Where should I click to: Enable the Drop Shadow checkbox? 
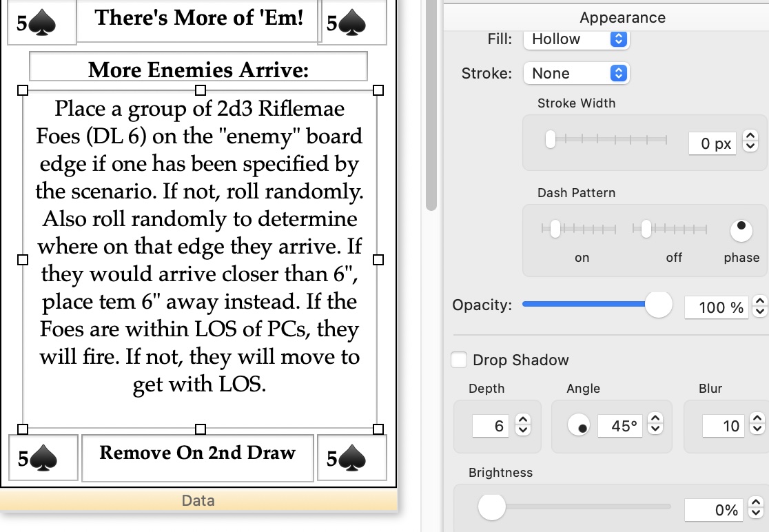[x=459, y=360]
